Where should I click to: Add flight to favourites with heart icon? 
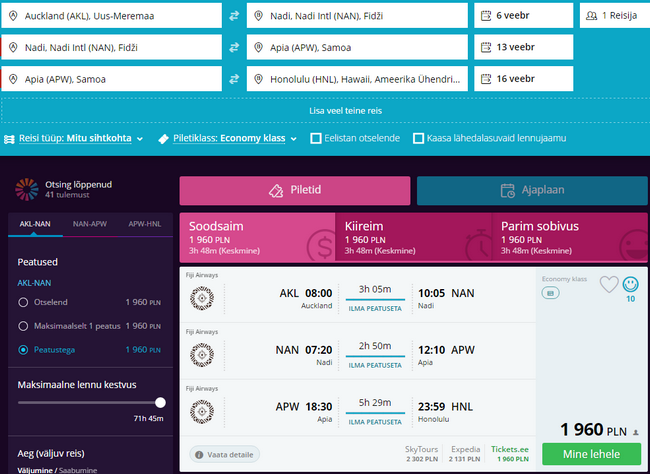click(609, 284)
